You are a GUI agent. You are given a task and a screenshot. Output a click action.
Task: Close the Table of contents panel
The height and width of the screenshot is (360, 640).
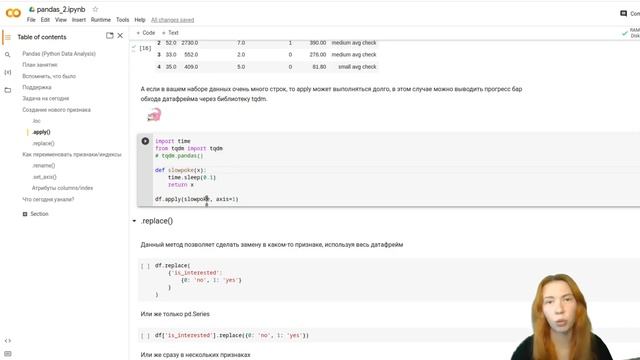tap(120, 36)
